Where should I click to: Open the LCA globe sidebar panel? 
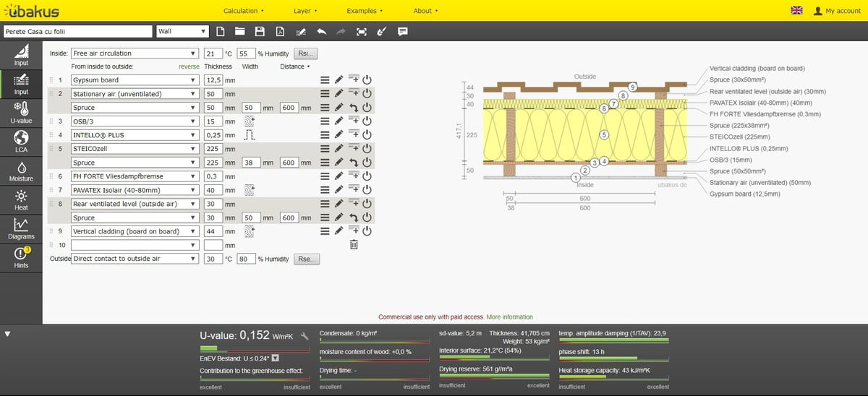coord(21,142)
